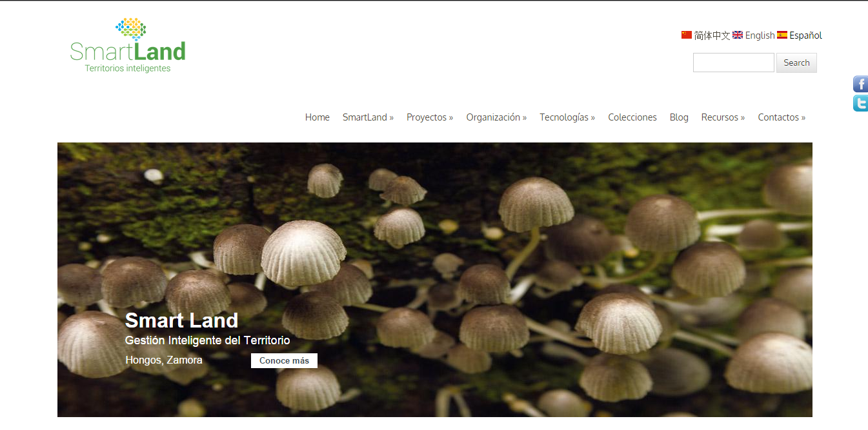Expand the Tecnologías dropdown menu
Viewport: 868px width, 430px height.
[567, 117]
